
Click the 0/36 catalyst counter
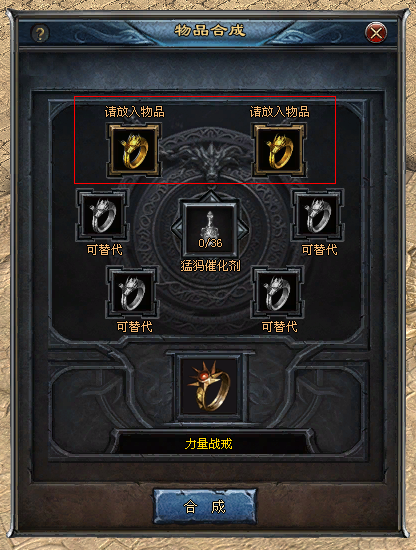pyautogui.click(x=210, y=243)
